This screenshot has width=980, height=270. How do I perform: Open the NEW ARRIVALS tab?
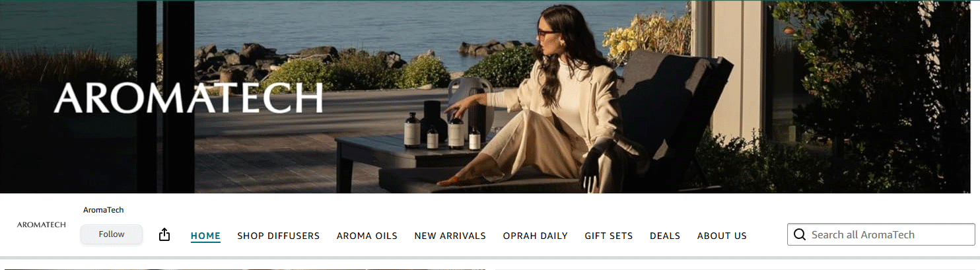click(450, 236)
